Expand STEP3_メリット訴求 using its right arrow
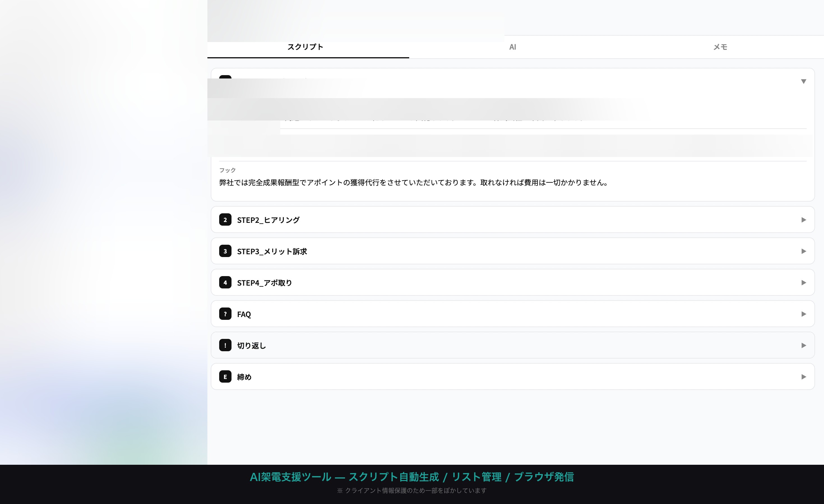The image size is (824, 504). [803, 251]
